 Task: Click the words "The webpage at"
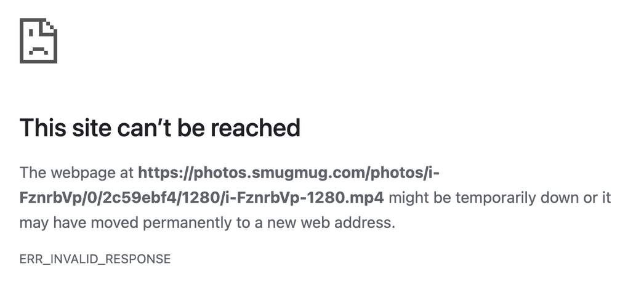(x=76, y=173)
